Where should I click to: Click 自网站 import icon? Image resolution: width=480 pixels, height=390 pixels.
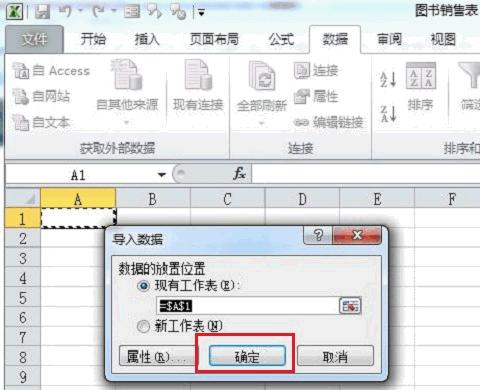(x=21, y=97)
